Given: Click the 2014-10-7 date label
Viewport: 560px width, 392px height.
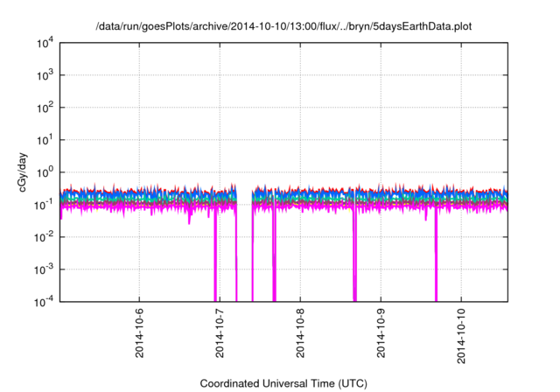Looking at the screenshot, I should 220,333.
